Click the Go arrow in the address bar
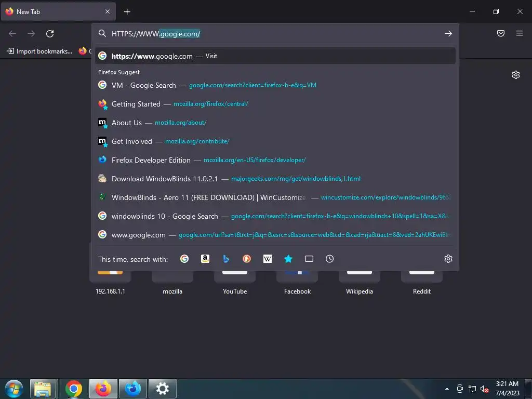The height and width of the screenshot is (399, 532). (448, 34)
